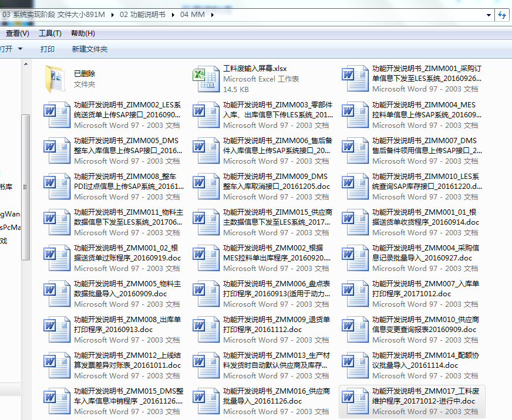
Task: Select the ZMM017 工料废维护程序 document icon
Action: click(x=355, y=401)
